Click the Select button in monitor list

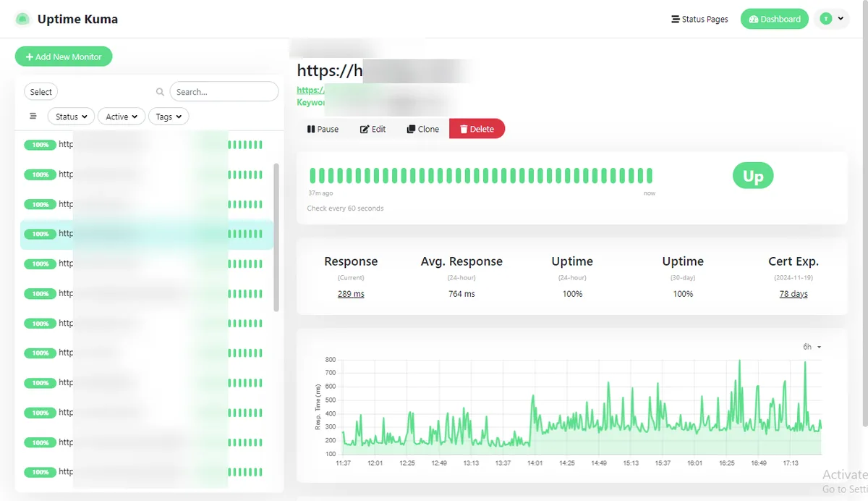pos(41,92)
